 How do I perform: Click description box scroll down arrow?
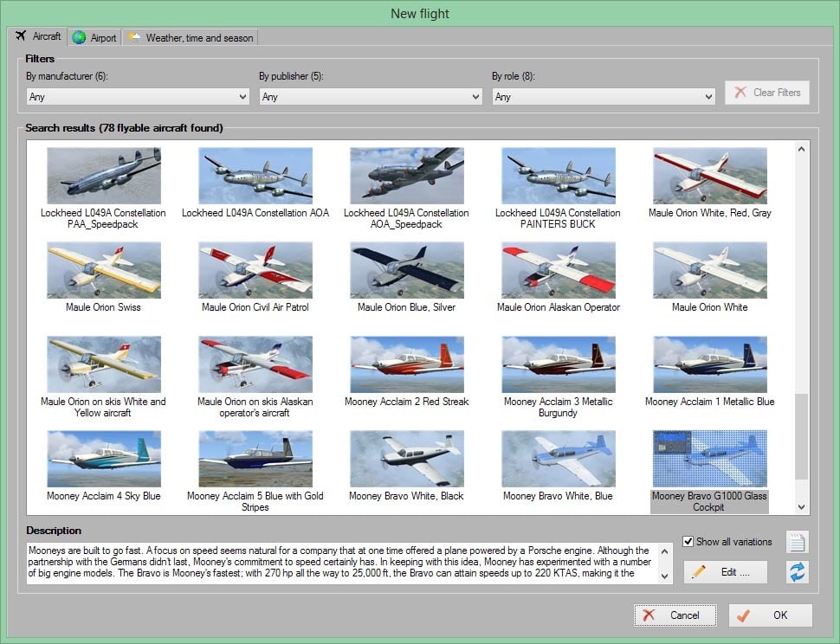pos(665,576)
